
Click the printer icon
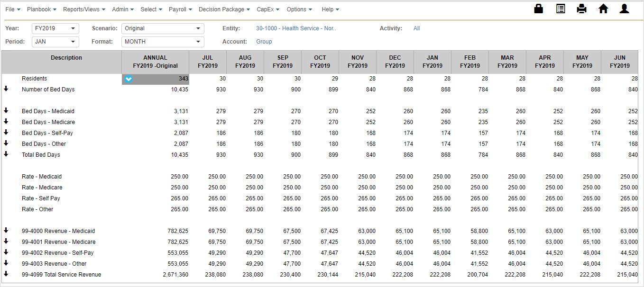tap(582, 9)
